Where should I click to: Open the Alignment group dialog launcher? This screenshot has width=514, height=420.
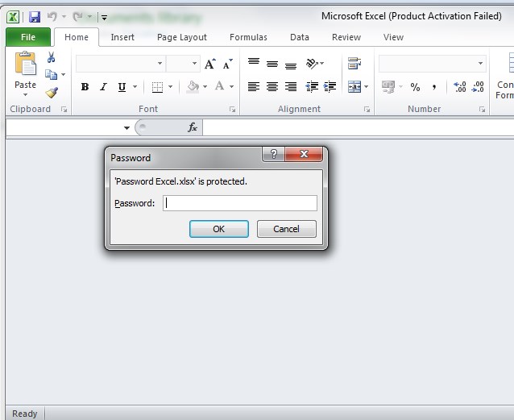367,110
